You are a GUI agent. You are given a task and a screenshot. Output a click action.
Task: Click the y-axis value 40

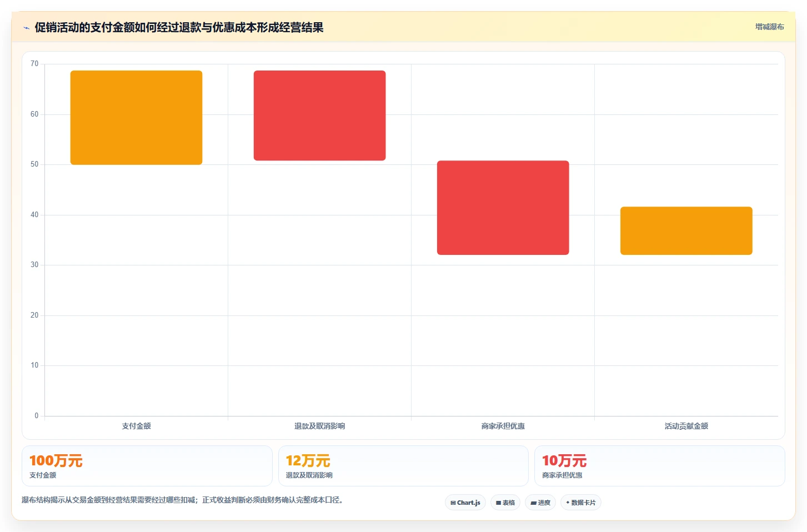pyautogui.click(x=34, y=215)
